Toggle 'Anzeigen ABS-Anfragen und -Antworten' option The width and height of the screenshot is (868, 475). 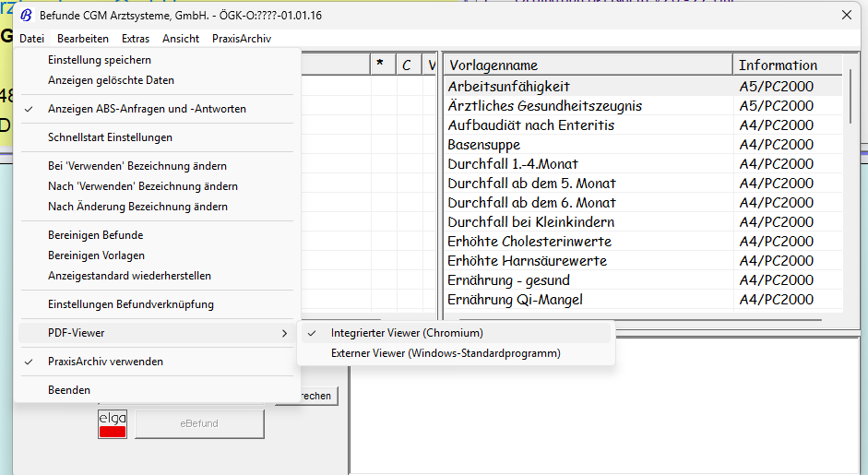point(147,109)
